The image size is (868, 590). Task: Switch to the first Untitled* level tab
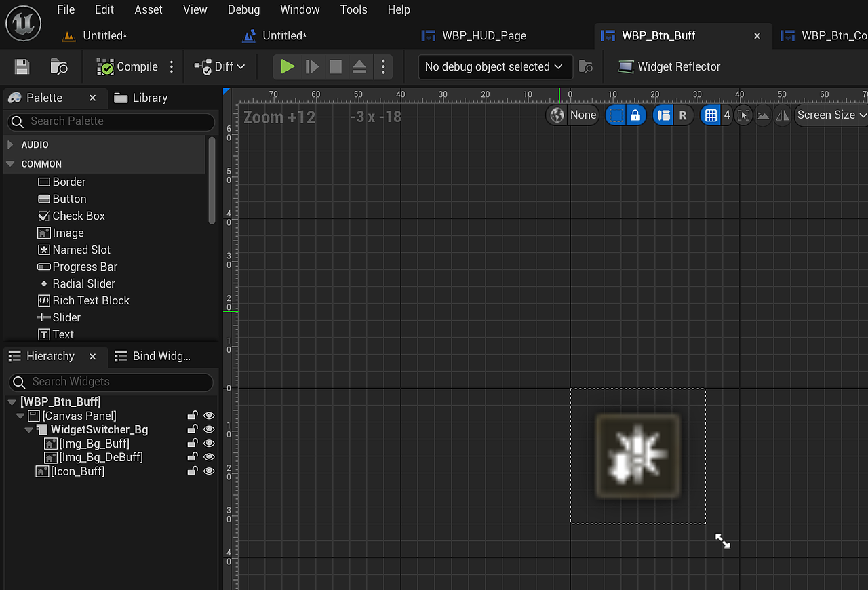pos(105,35)
